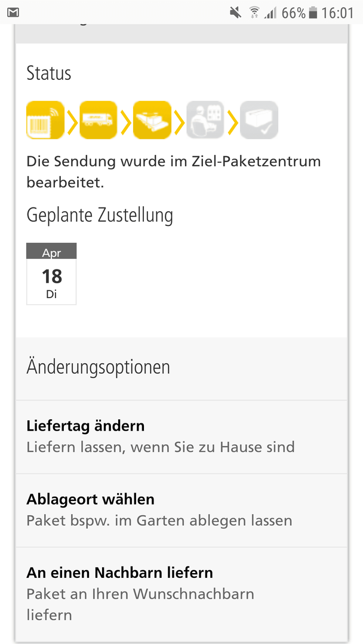Tap the parcel center conveyor status icon
This screenshot has width=363, height=644.
152,120
